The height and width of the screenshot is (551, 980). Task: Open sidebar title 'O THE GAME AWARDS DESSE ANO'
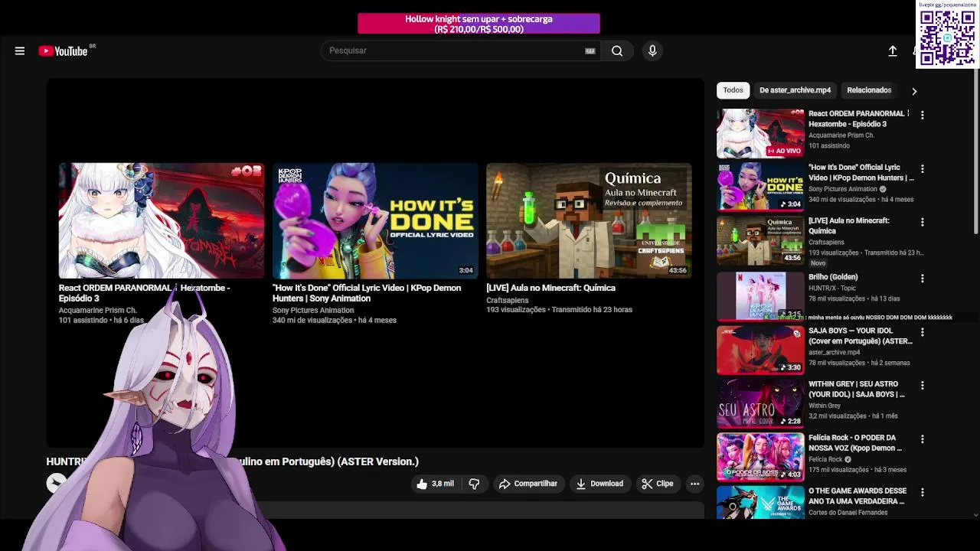tap(857, 496)
